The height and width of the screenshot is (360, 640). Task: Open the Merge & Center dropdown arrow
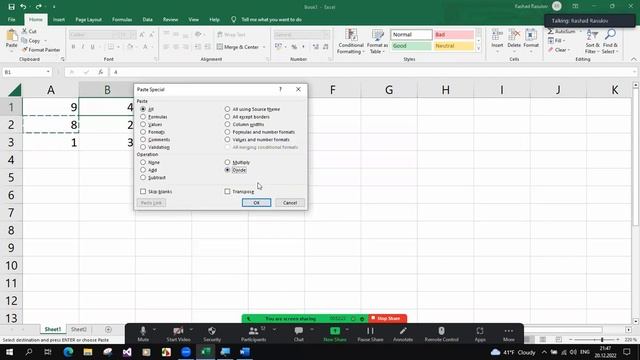click(264, 47)
